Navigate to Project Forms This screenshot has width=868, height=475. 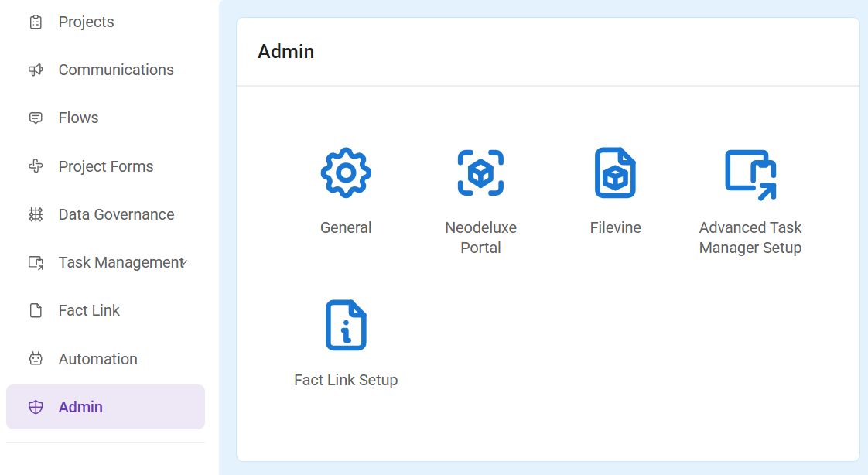tap(105, 166)
